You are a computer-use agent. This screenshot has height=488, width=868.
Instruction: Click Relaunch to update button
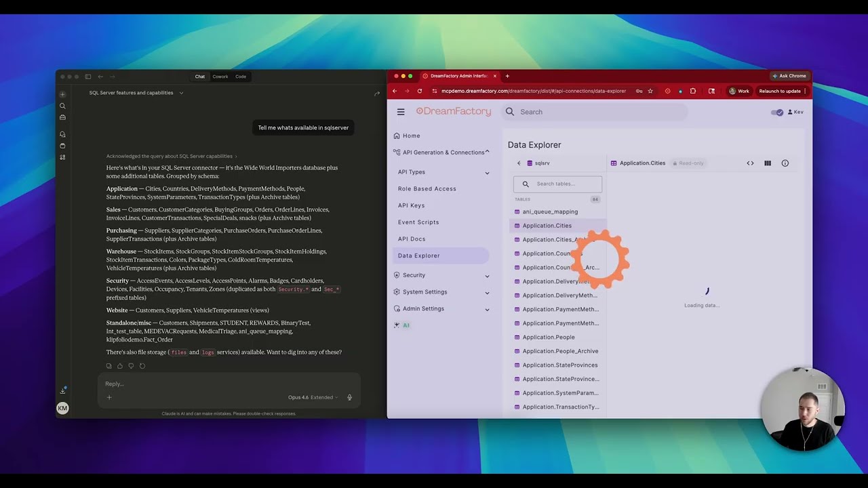783,91
